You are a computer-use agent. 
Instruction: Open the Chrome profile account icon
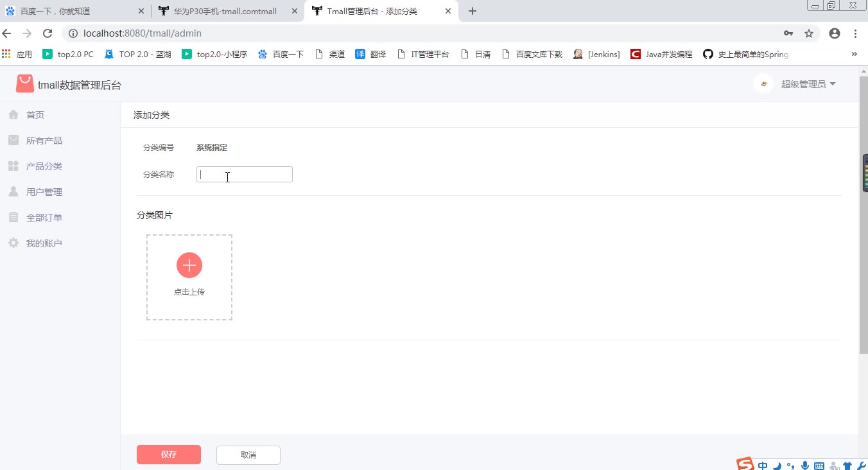[835, 33]
